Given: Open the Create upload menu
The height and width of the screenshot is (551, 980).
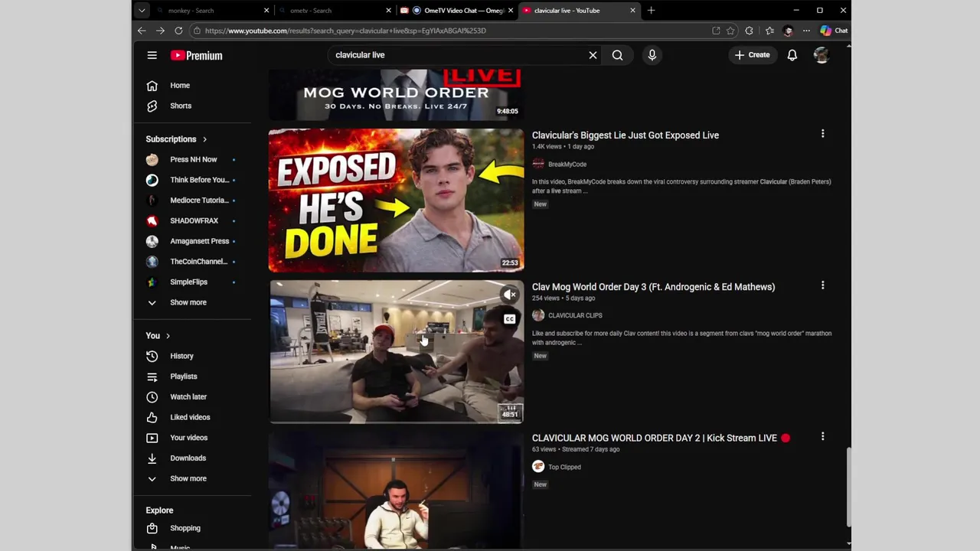Looking at the screenshot, I should (753, 55).
